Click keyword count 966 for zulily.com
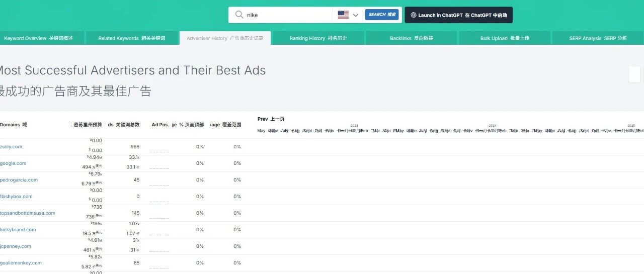This screenshot has height=274, width=644. (x=135, y=147)
